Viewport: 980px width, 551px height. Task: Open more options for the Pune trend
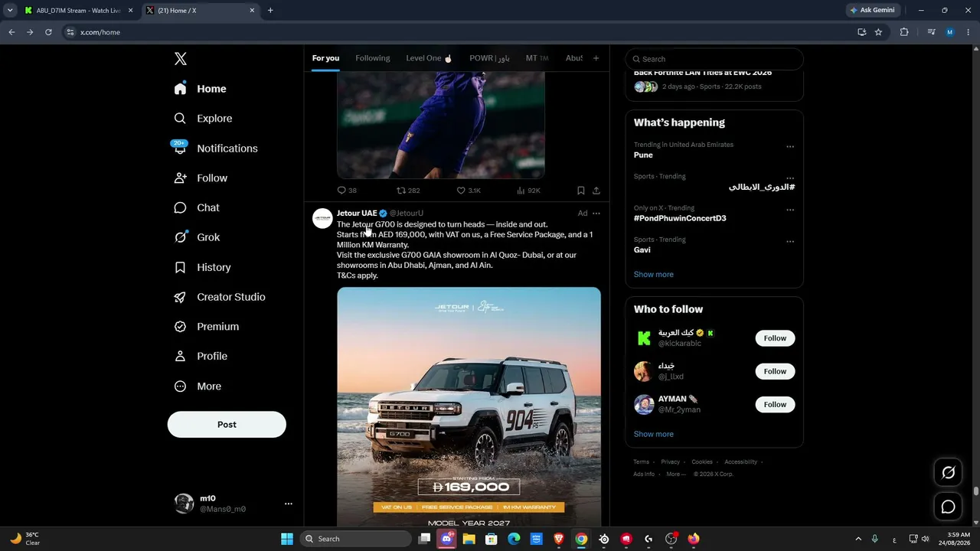pos(790,147)
